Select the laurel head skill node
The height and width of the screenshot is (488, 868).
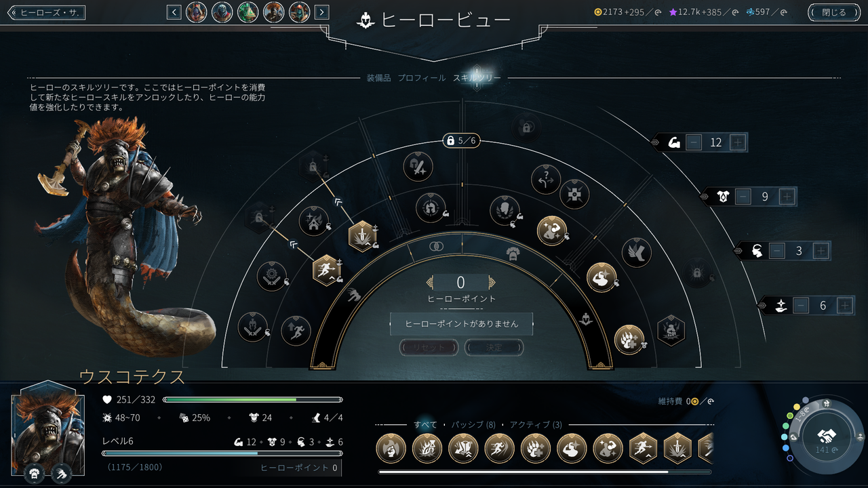(505, 209)
